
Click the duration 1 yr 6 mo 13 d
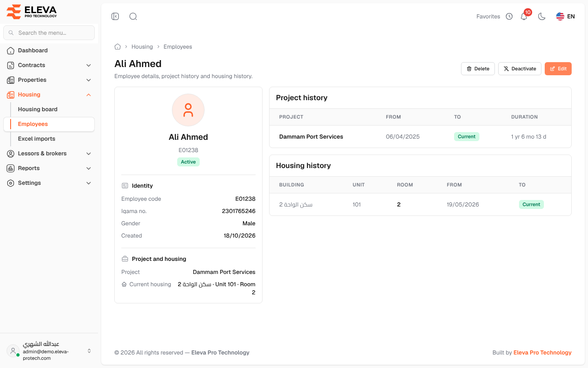coord(528,137)
